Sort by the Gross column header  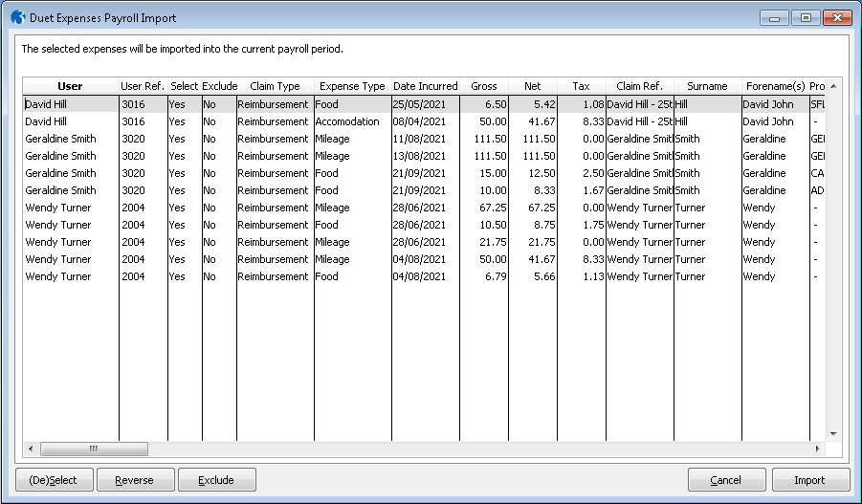(484, 86)
